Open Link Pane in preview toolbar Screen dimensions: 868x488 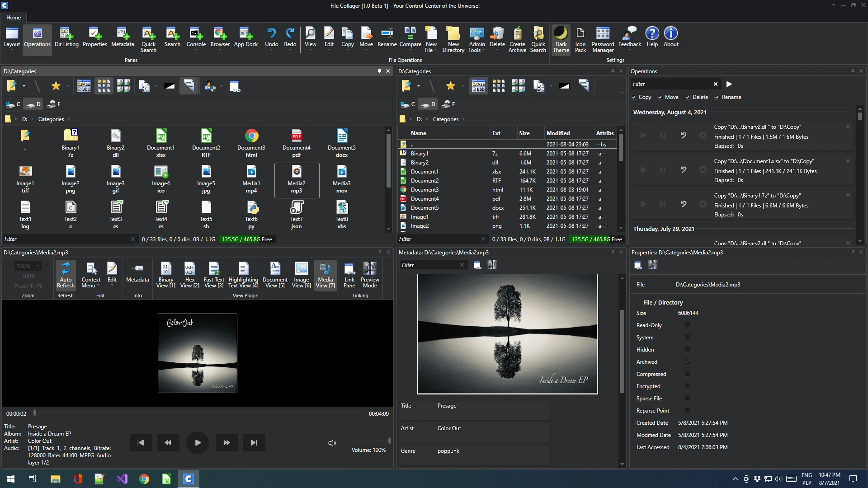pyautogui.click(x=349, y=275)
